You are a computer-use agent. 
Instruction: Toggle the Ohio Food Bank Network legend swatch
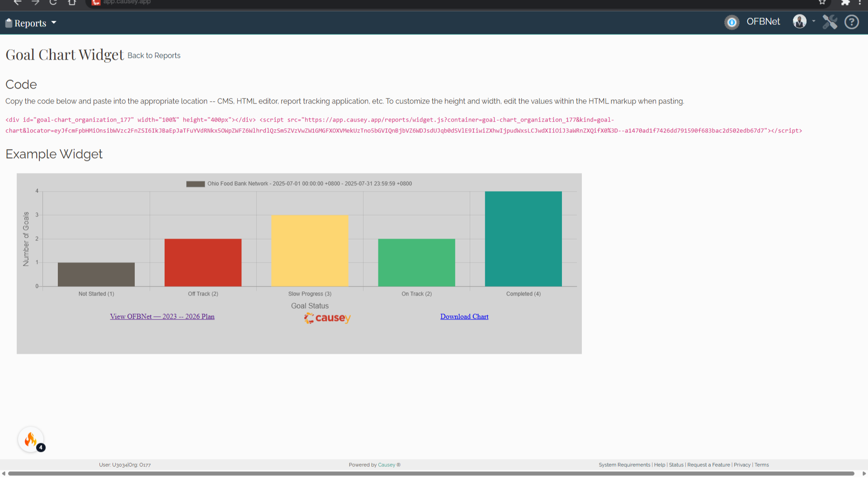(x=195, y=184)
